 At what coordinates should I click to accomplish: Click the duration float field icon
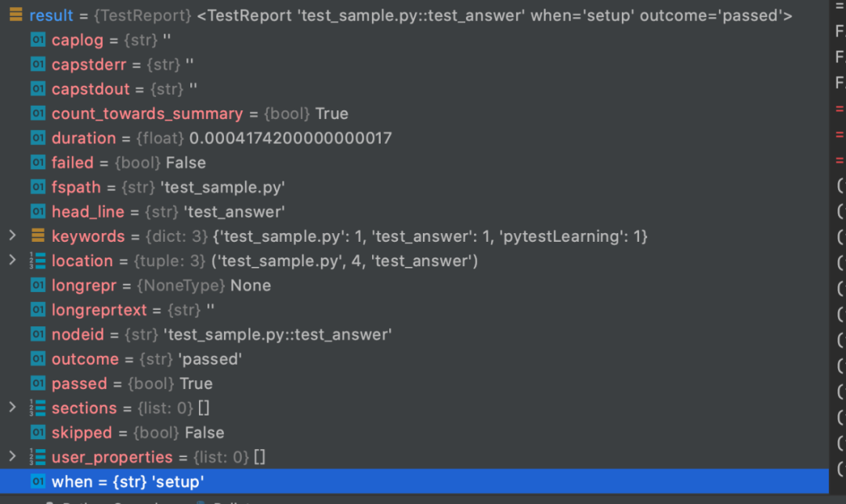[x=38, y=138]
